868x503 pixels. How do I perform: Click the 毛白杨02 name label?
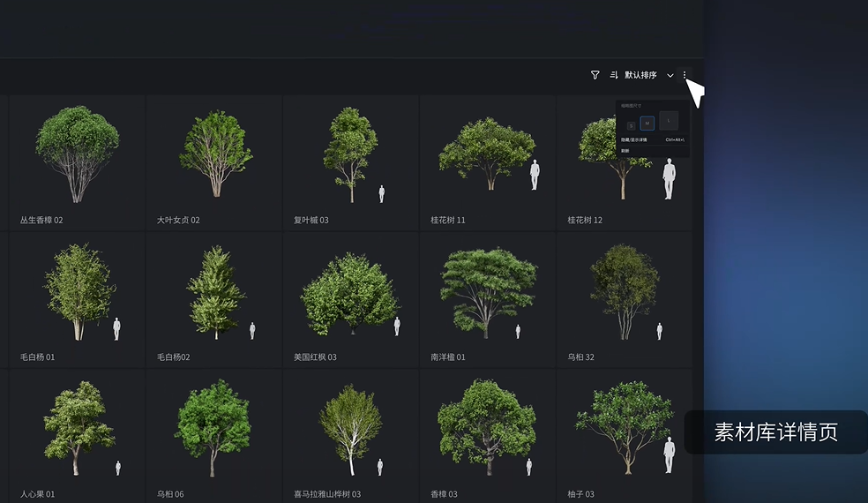tap(173, 357)
